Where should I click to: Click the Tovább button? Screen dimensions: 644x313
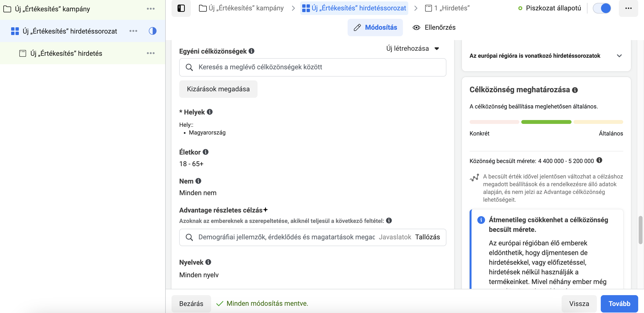(619, 304)
